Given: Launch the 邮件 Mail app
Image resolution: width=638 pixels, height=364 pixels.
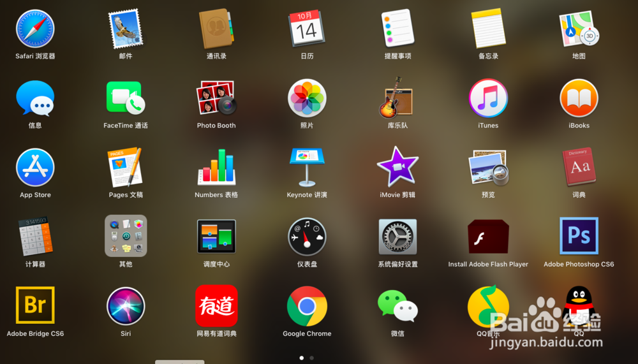Looking at the screenshot, I should click(x=126, y=29).
